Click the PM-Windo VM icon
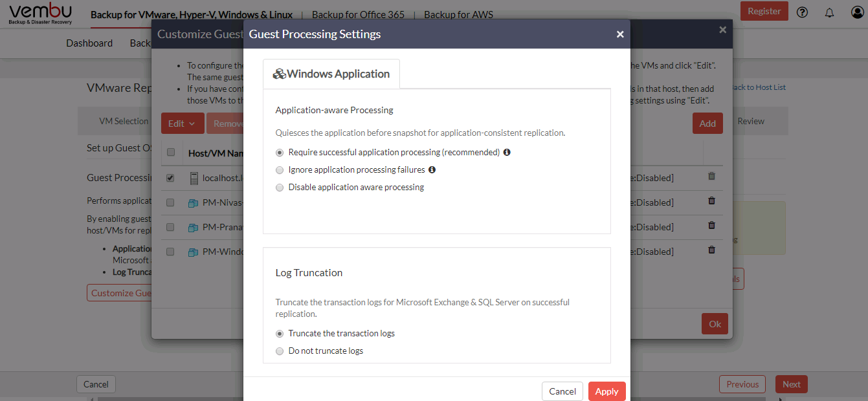The height and width of the screenshot is (401, 868). click(x=193, y=252)
